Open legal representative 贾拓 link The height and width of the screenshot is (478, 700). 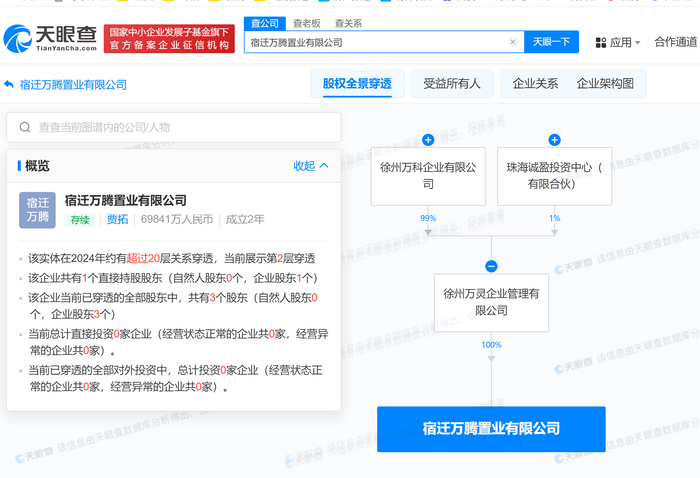click(117, 220)
